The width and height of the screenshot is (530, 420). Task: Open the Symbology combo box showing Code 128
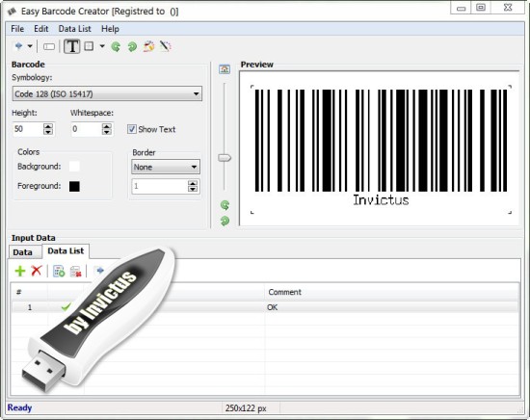(107, 93)
